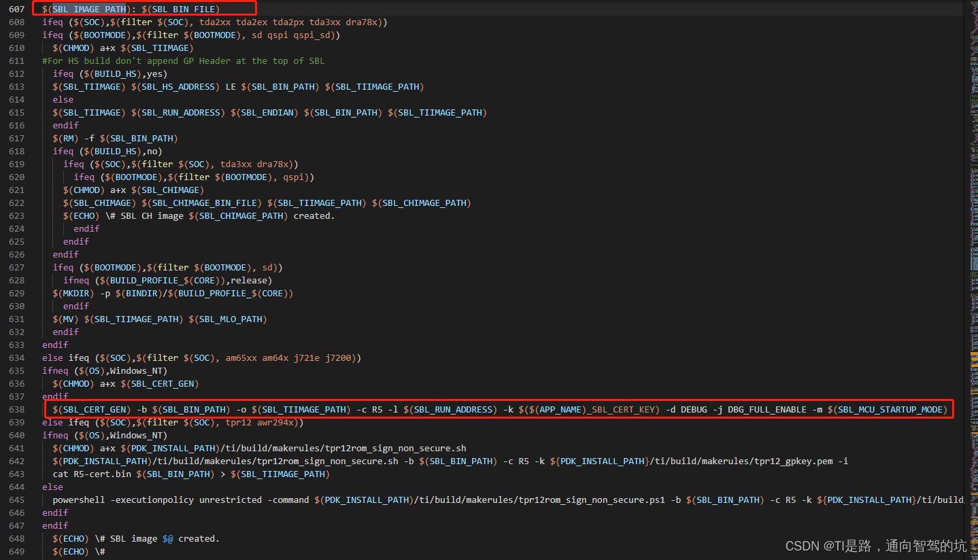Click 'ifeq ($(BUILD_HS),yes)' on line 612
Image resolution: width=978 pixels, height=560 pixels.
click(x=109, y=73)
